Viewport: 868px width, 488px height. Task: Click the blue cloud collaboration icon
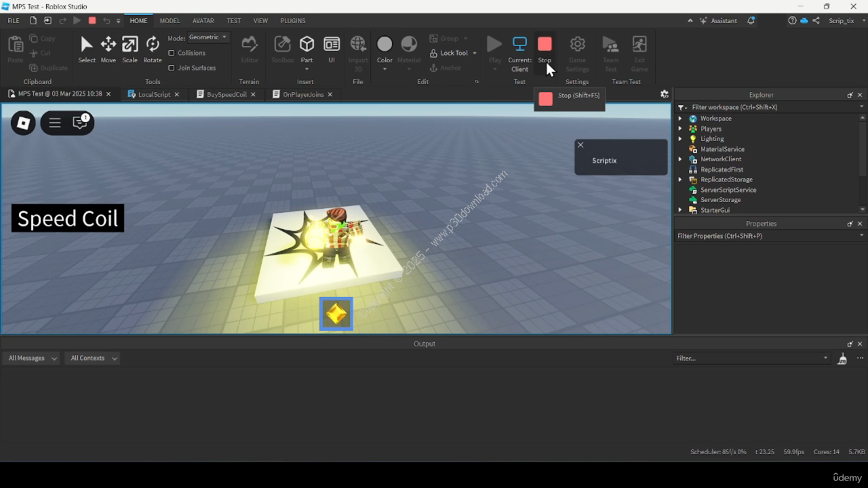click(804, 20)
